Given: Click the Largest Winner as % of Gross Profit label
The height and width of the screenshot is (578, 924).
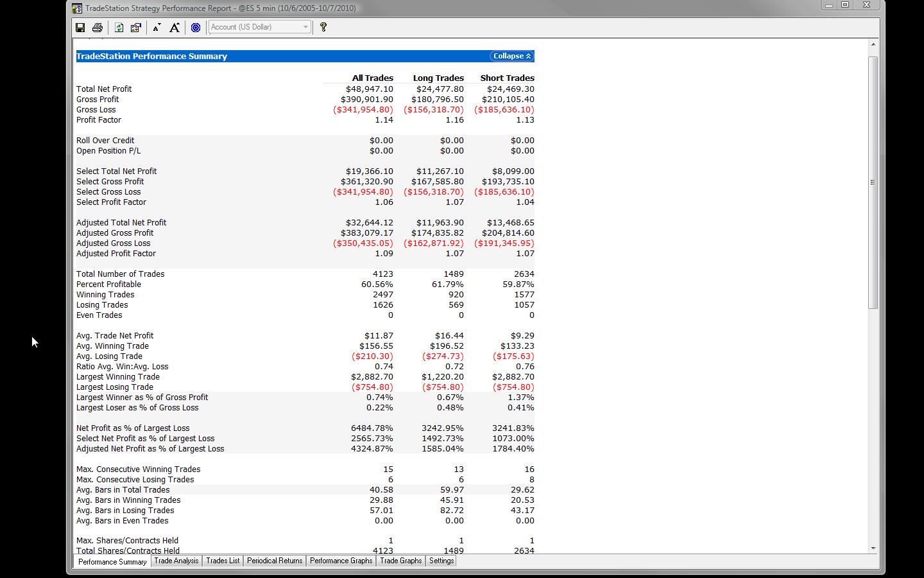Looking at the screenshot, I should tap(142, 398).
